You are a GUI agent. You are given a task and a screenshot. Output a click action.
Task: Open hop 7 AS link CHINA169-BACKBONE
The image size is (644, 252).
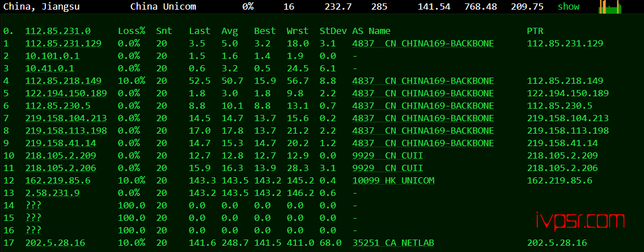[423, 118]
